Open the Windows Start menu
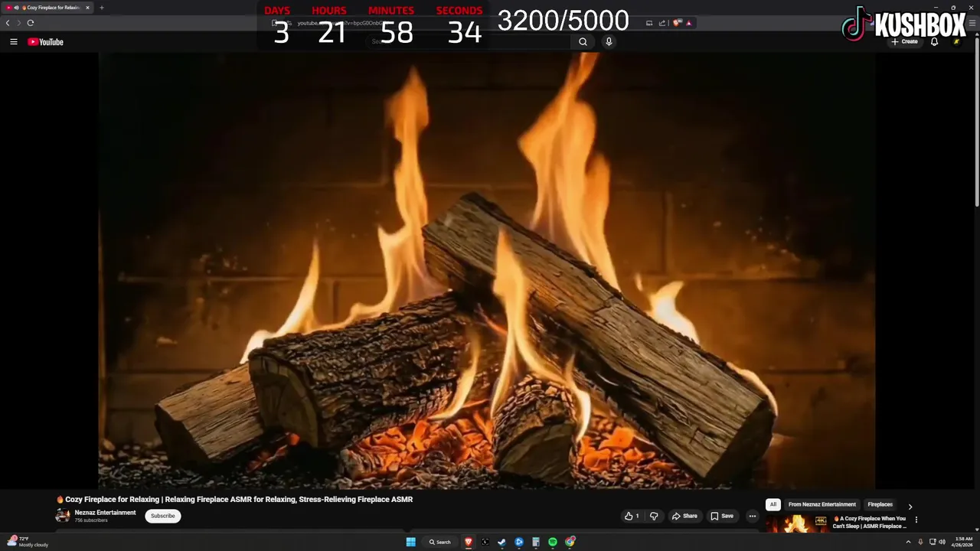 click(410, 542)
